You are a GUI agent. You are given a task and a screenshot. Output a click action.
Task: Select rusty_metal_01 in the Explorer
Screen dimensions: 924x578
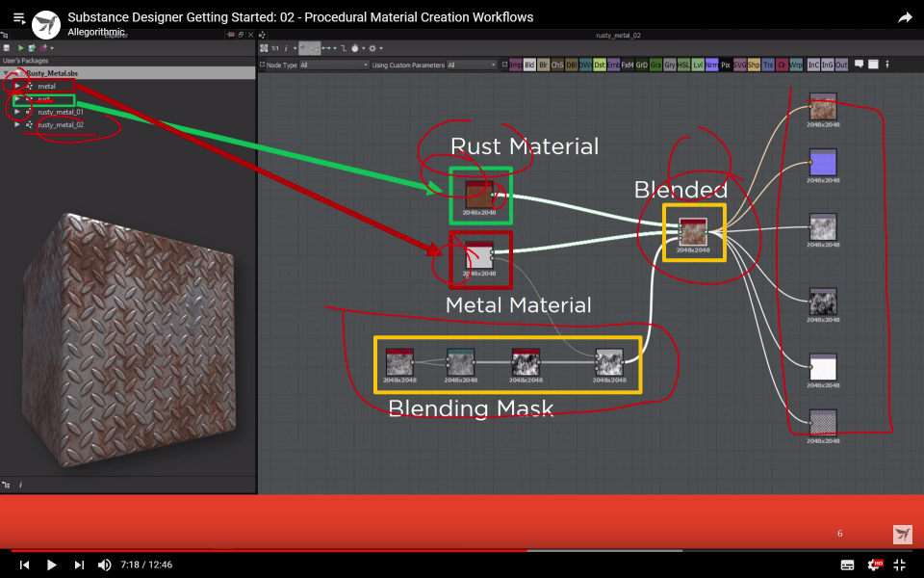click(61, 112)
